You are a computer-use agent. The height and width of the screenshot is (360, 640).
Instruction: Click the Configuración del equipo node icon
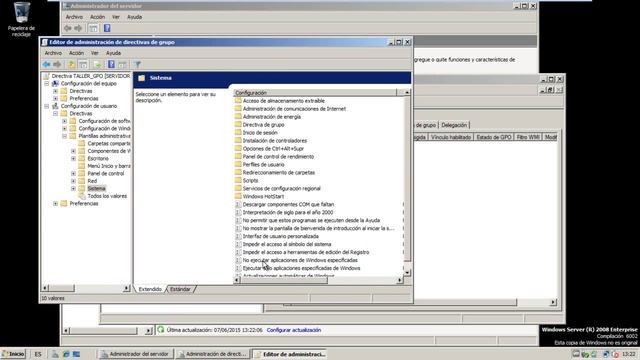55,83
